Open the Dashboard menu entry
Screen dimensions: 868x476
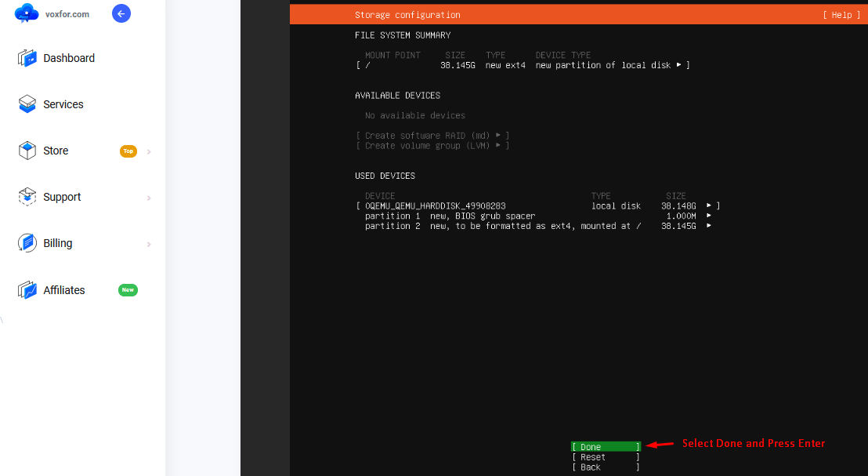(x=69, y=58)
